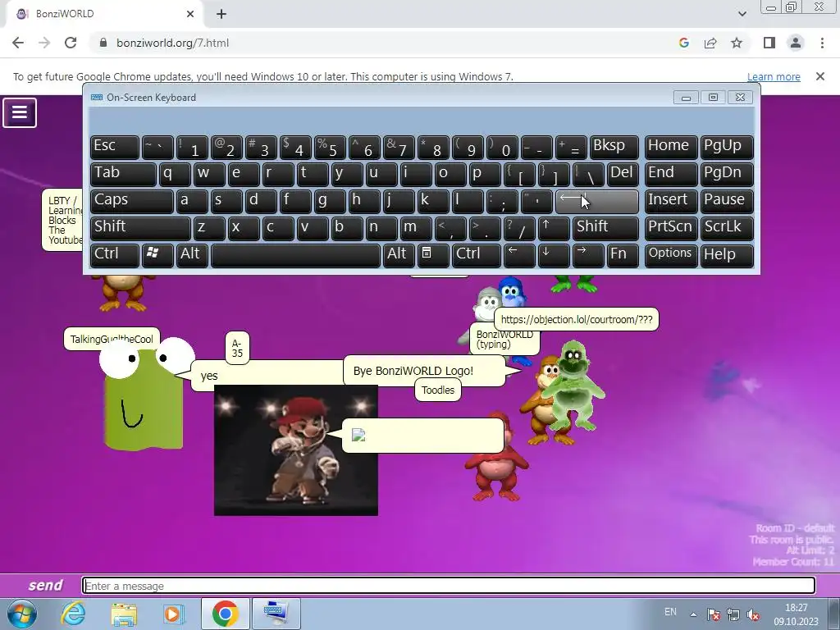Click the address bar URL
The image size is (840, 630).
click(x=172, y=43)
